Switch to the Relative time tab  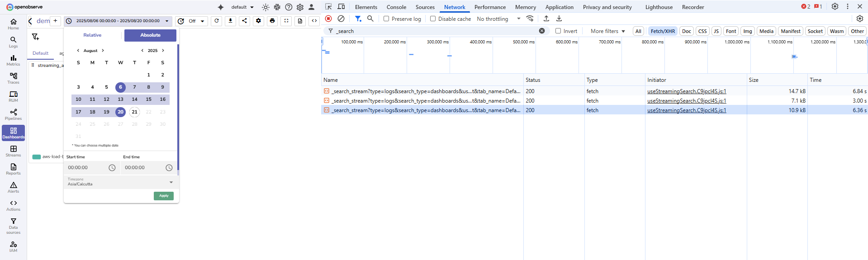pyautogui.click(x=92, y=35)
